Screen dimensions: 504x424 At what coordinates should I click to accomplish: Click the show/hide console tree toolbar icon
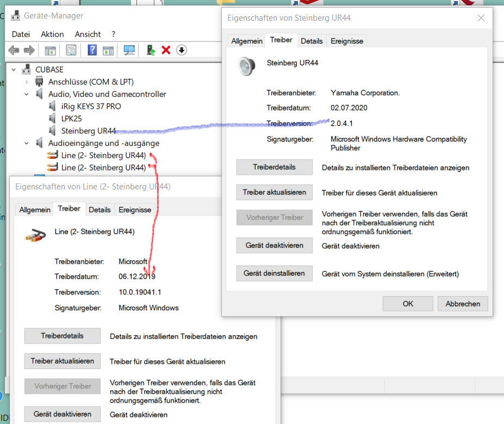(x=50, y=50)
